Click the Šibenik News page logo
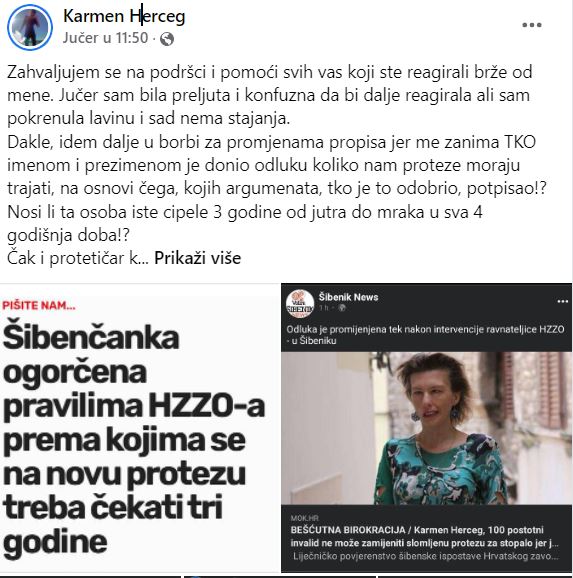 [x=300, y=303]
